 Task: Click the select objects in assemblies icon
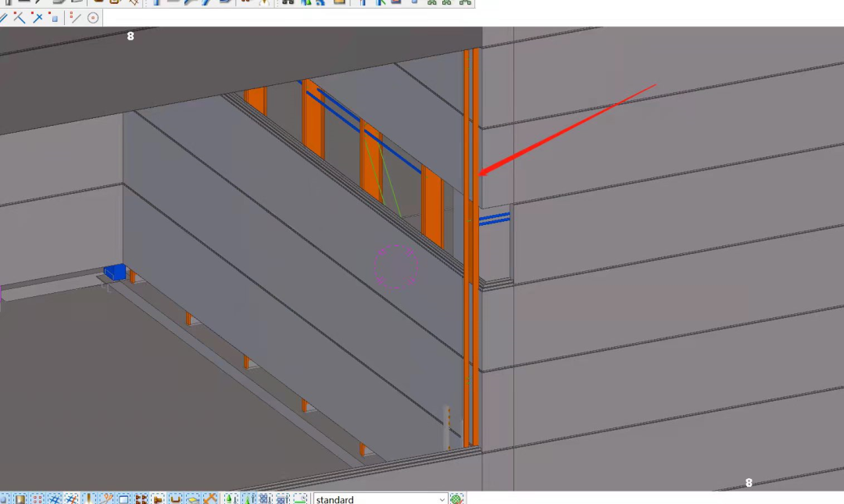coord(283,499)
